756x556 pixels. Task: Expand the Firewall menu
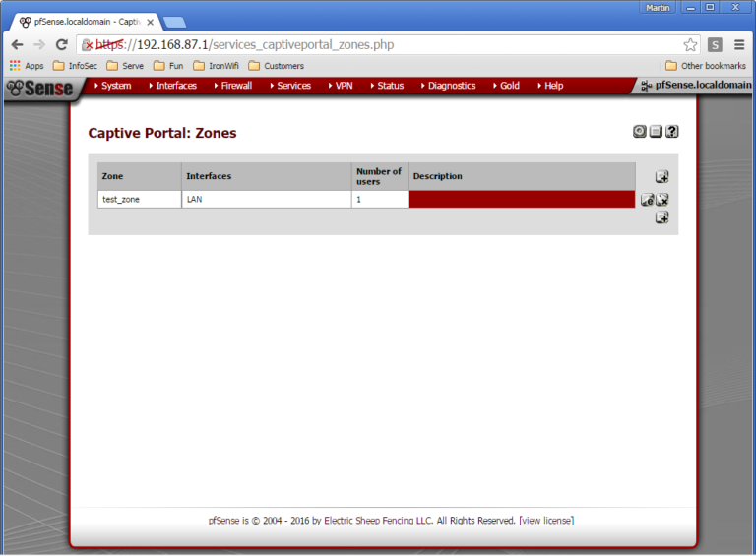point(235,86)
